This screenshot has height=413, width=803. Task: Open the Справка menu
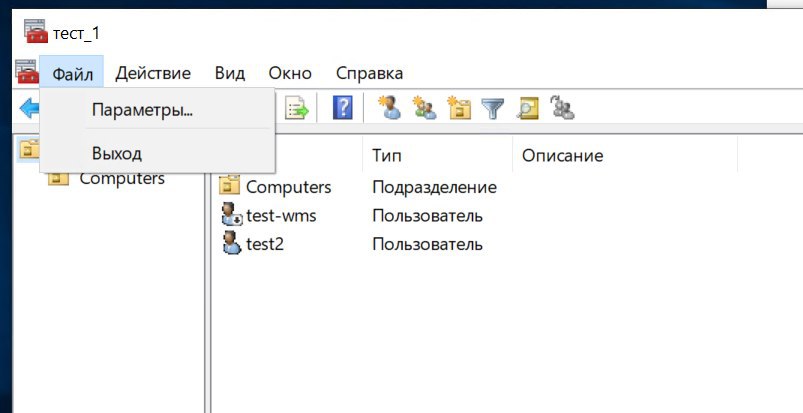[369, 73]
